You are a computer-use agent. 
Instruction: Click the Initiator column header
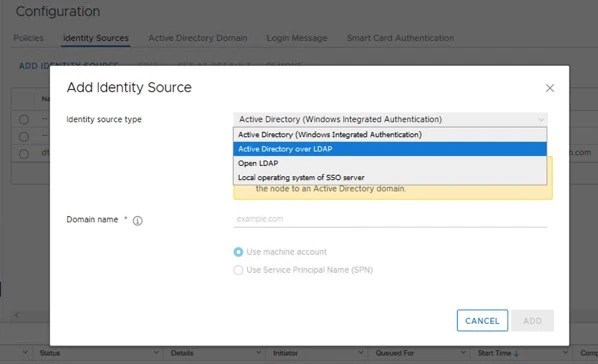(286, 353)
